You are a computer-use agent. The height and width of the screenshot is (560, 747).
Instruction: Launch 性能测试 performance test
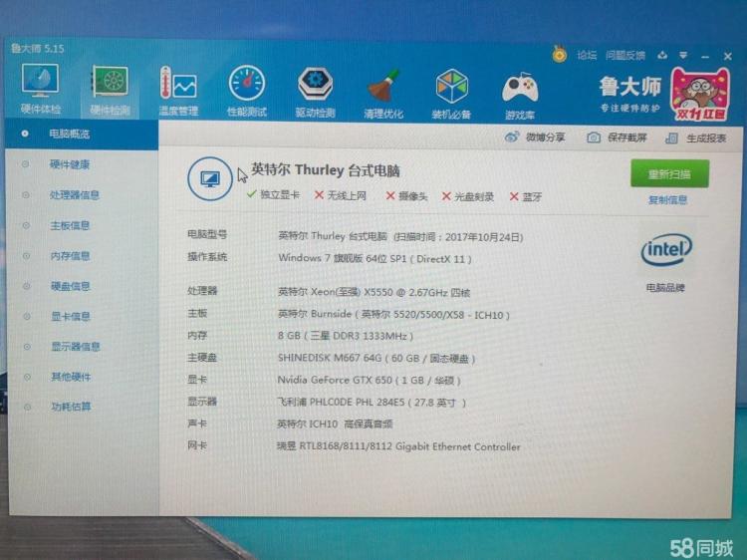click(x=246, y=91)
